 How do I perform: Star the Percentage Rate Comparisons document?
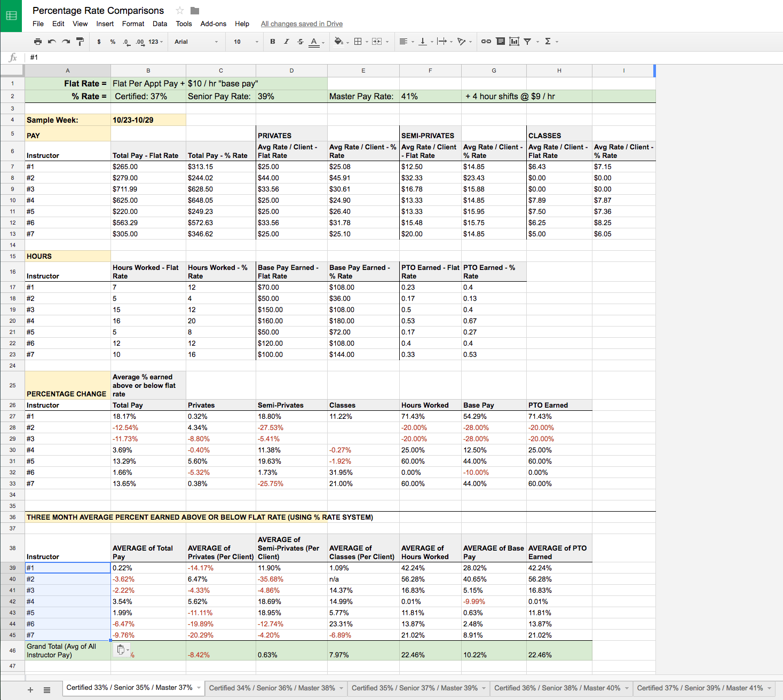point(180,11)
